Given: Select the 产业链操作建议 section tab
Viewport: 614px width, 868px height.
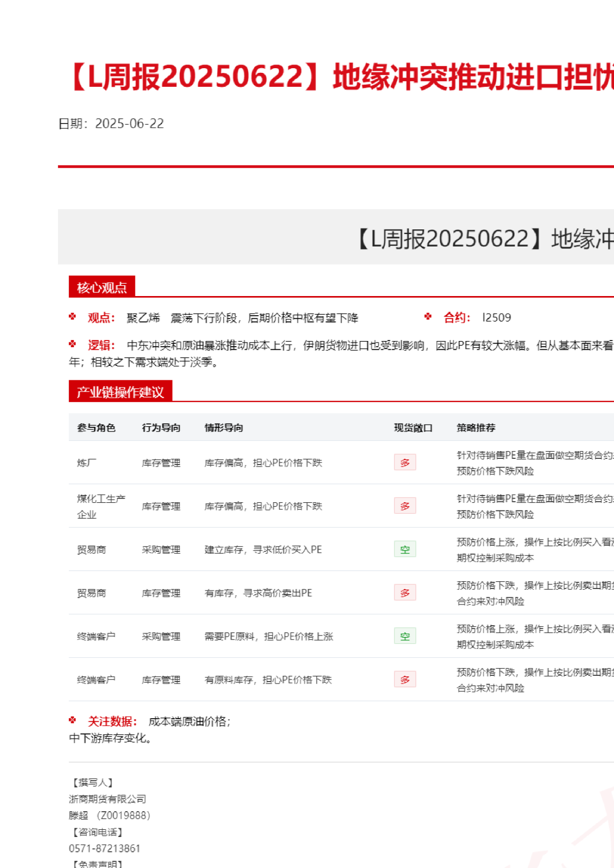Looking at the screenshot, I should point(120,392).
